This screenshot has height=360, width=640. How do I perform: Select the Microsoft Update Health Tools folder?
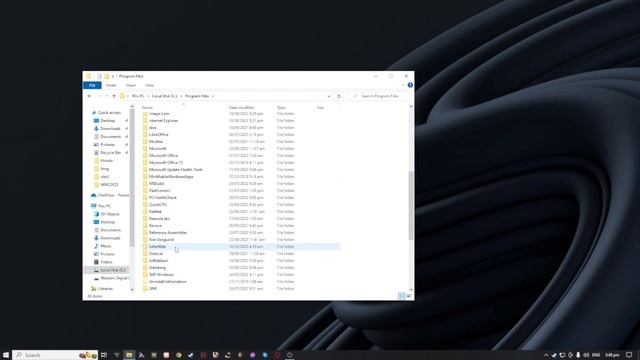tap(176, 169)
